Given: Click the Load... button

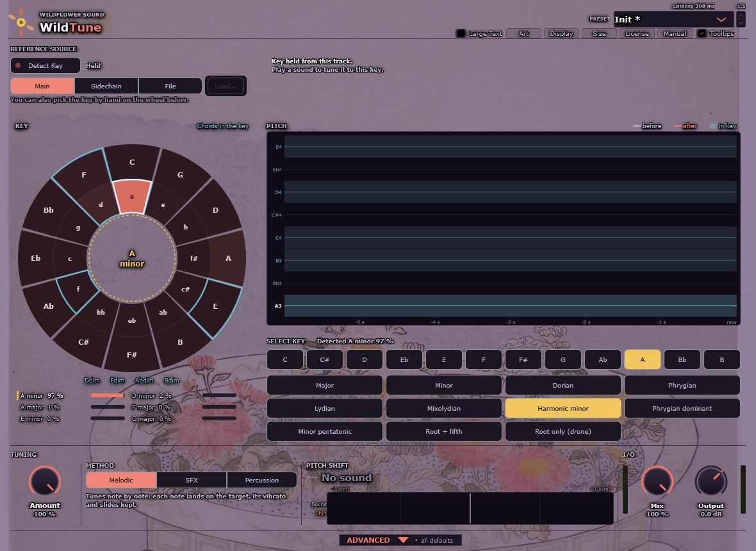Looking at the screenshot, I should click(x=226, y=86).
